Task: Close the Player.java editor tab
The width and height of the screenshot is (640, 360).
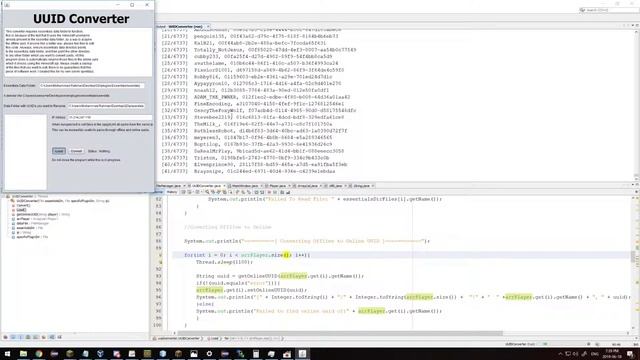Action: point(289,186)
